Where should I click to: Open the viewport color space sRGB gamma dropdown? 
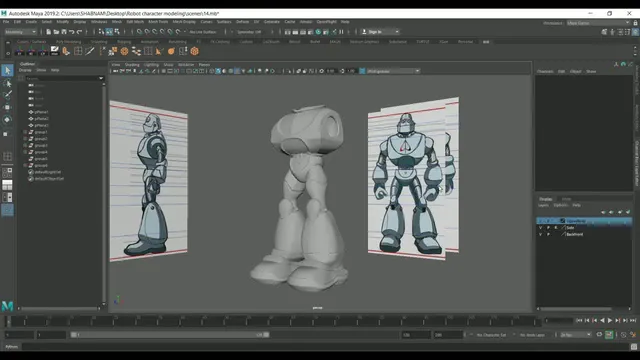point(393,71)
